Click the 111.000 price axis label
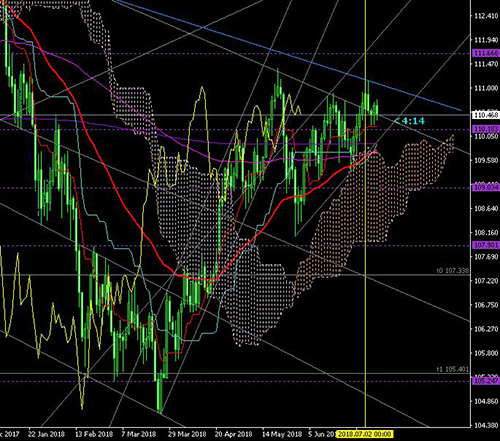 tap(486, 88)
